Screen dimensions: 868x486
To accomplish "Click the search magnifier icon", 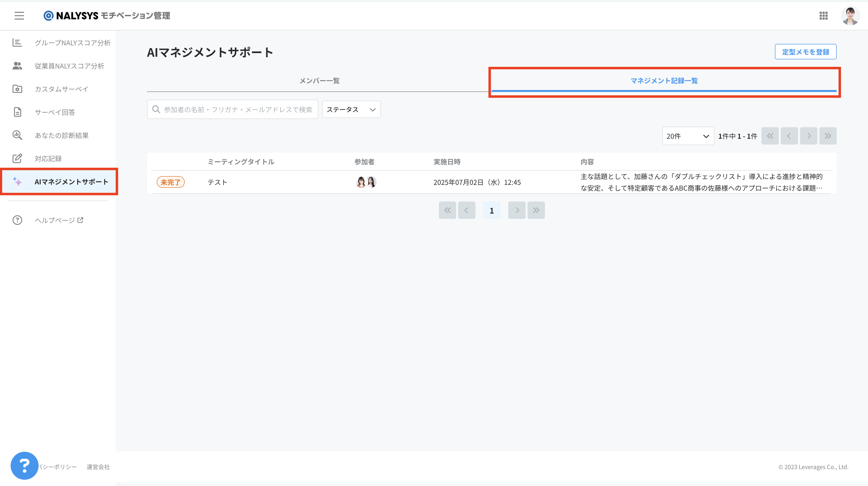I will point(156,109).
